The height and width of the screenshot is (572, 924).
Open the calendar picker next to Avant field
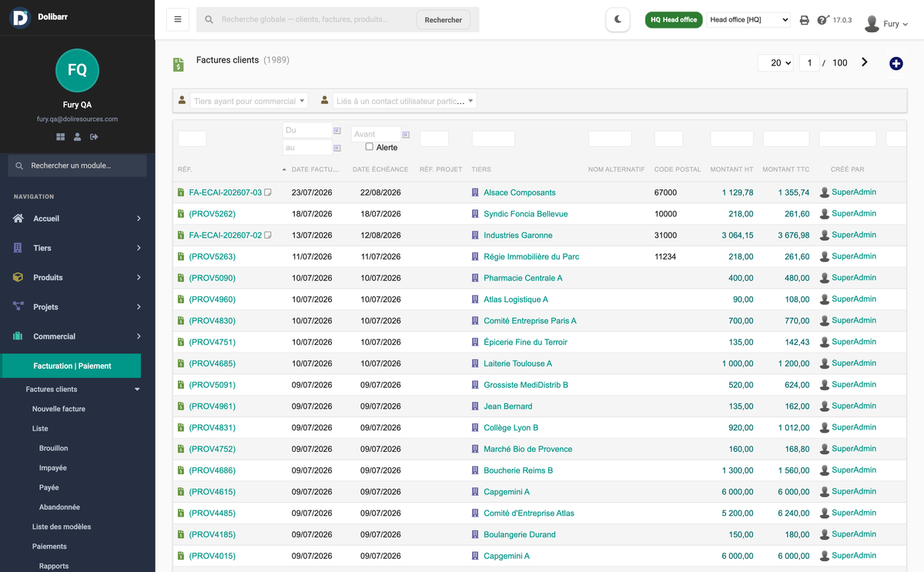[406, 135]
